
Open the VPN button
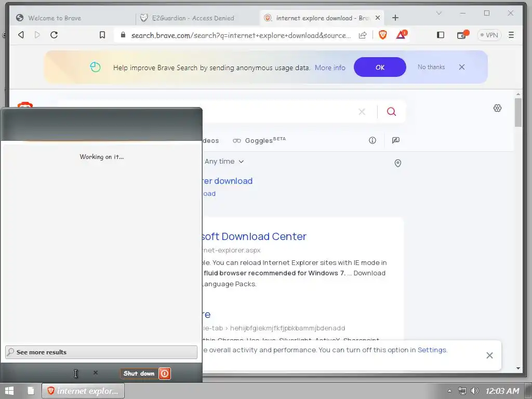(x=489, y=35)
